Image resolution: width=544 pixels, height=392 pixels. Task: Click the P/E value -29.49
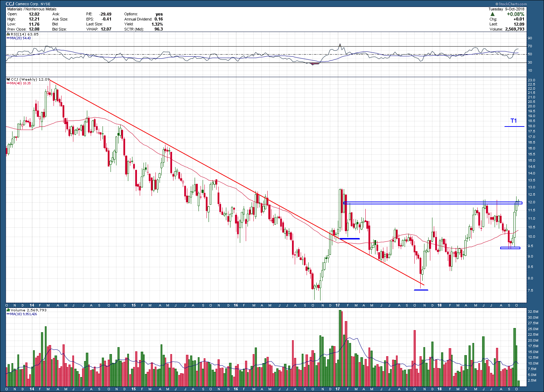point(105,14)
